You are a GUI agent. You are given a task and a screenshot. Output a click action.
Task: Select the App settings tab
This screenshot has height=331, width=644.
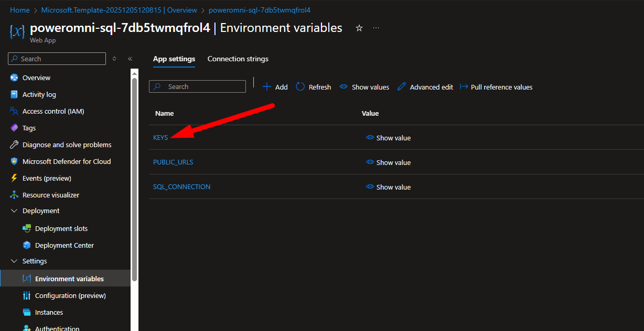(x=174, y=59)
